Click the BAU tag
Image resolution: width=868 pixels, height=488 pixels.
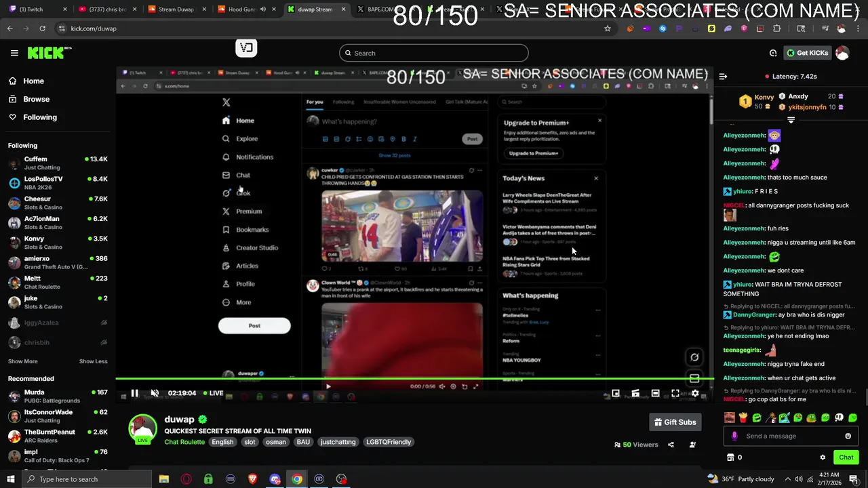click(x=303, y=442)
